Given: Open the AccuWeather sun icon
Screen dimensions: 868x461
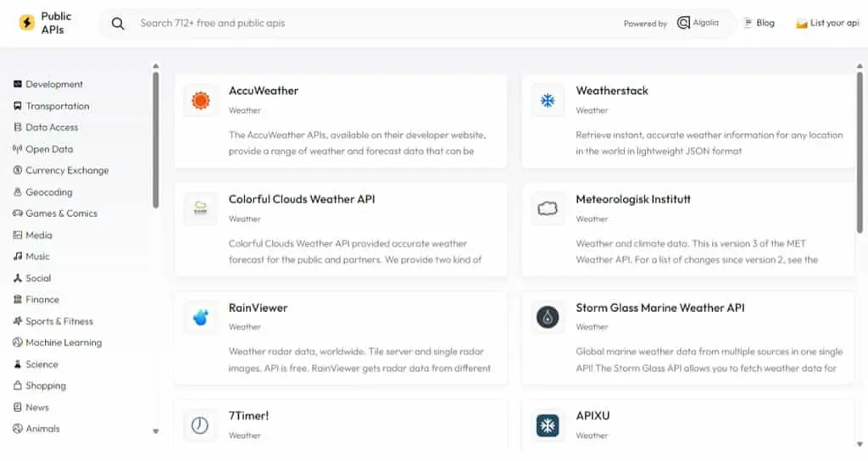Looking at the screenshot, I should pos(200,100).
